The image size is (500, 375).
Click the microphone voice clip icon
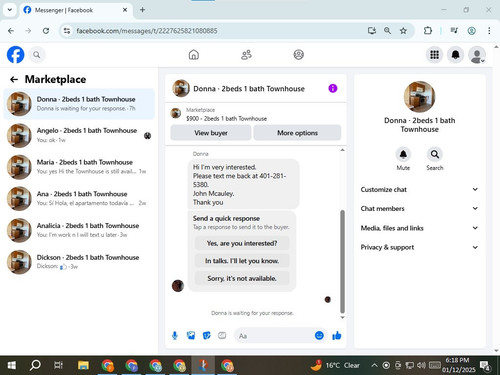[x=175, y=336]
